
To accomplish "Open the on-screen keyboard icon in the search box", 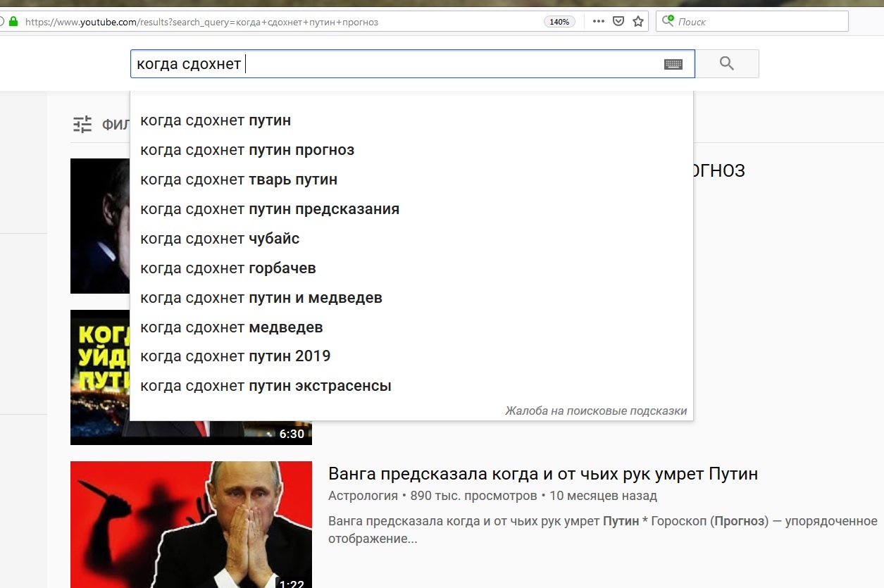I will (x=673, y=64).
